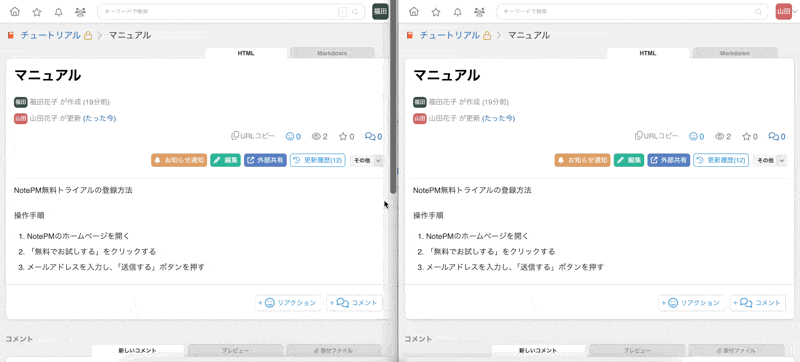Switch to Markdown tab in right window
This screenshot has height=362, width=800.
[735, 53]
